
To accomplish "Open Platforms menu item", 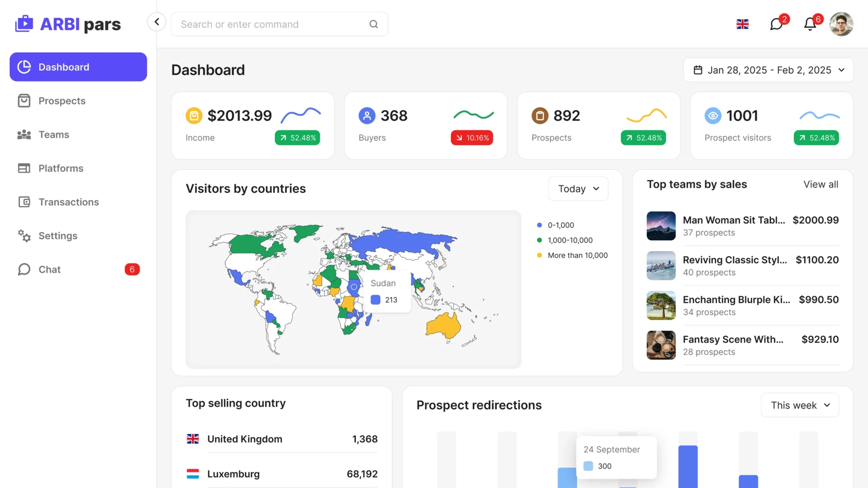I will (x=78, y=168).
